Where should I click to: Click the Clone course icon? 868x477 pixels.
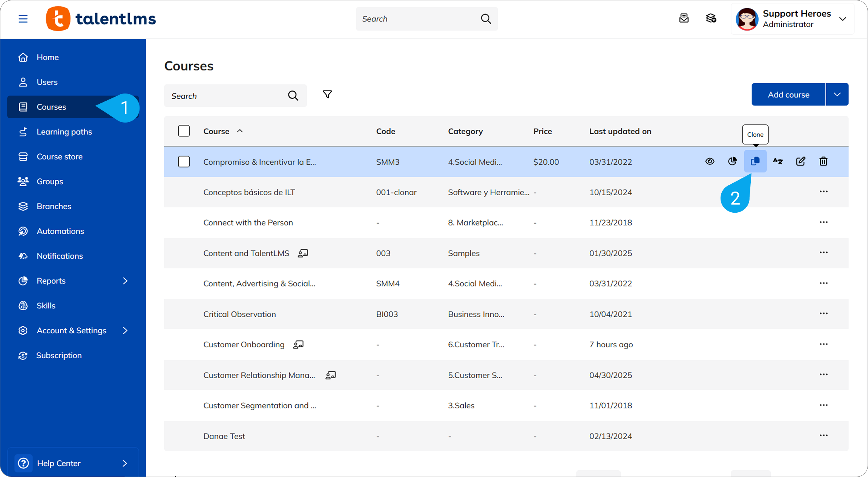755,161
